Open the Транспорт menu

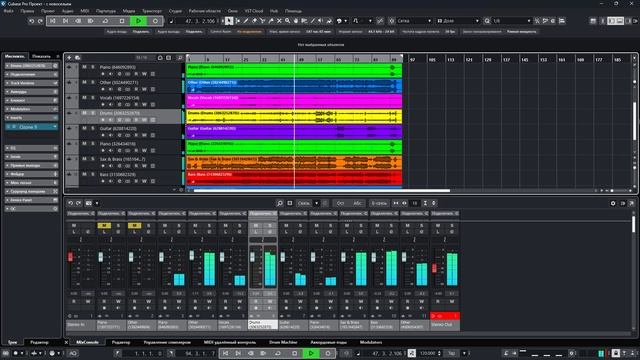(x=151, y=11)
